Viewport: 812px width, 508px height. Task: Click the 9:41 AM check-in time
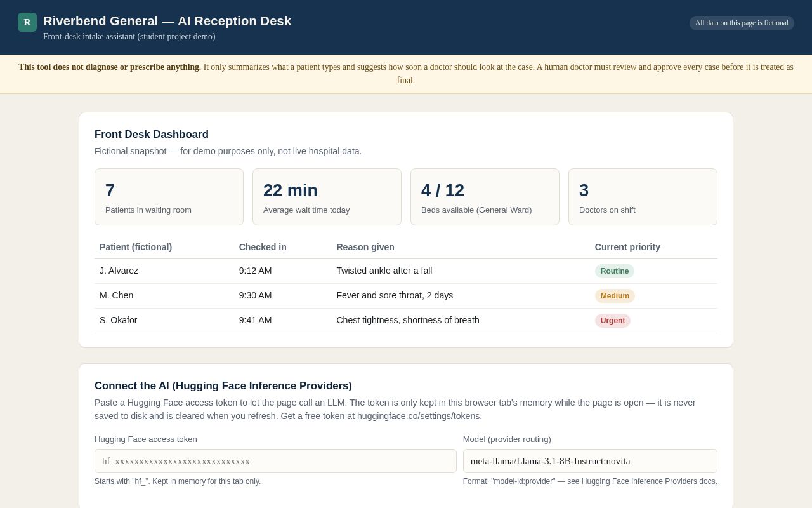pos(255,320)
